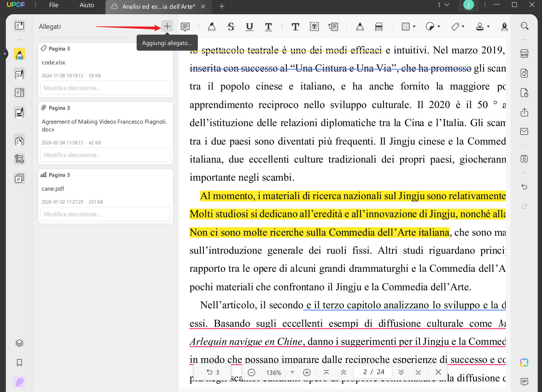The height and width of the screenshot is (392, 542).
Task: Select the Agreement of Making Videos docx attachment
Action: [x=104, y=126]
